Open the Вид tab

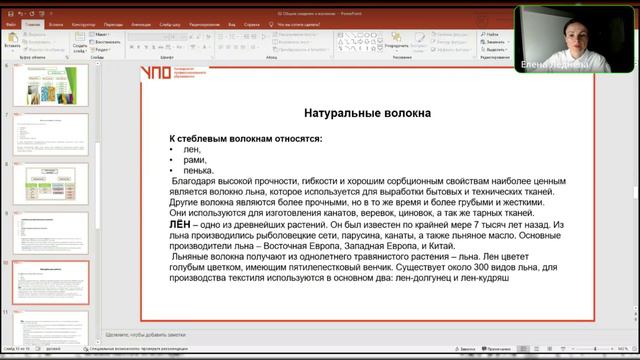coord(232,24)
